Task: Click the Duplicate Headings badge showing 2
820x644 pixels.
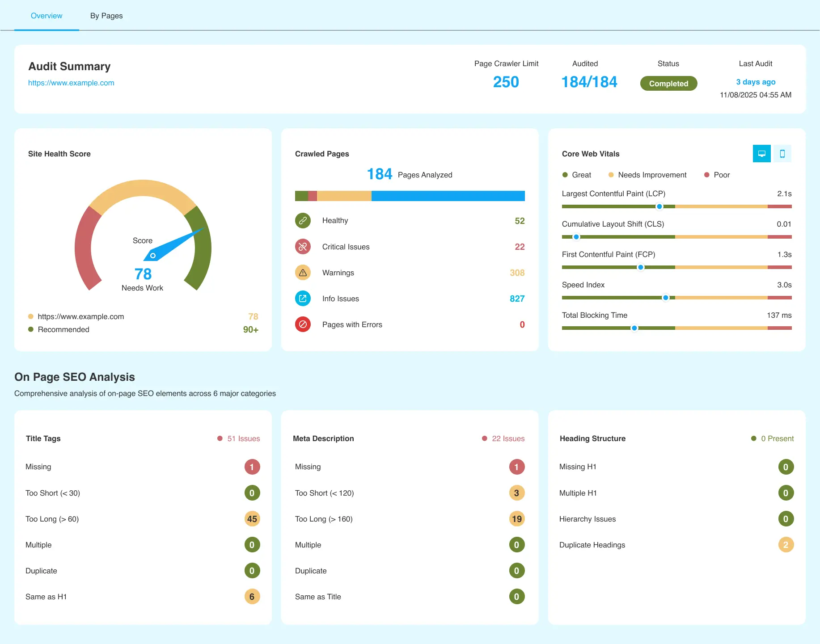Action: tap(786, 545)
